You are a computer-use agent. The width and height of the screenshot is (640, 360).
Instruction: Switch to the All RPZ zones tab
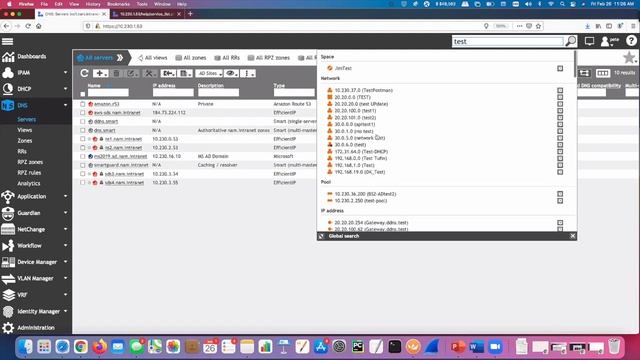pyautogui.click(x=269, y=58)
